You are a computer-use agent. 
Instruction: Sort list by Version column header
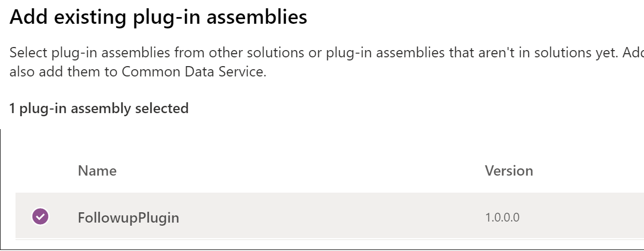(509, 170)
